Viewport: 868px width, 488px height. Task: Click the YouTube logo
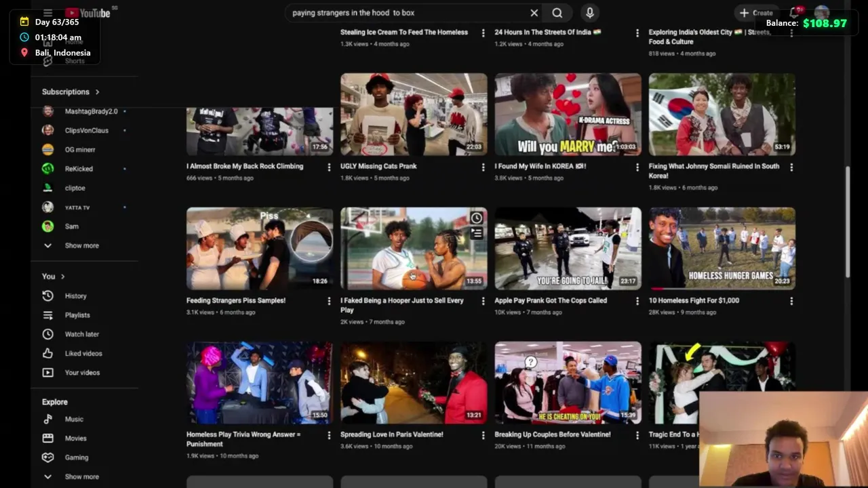tap(88, 13)
